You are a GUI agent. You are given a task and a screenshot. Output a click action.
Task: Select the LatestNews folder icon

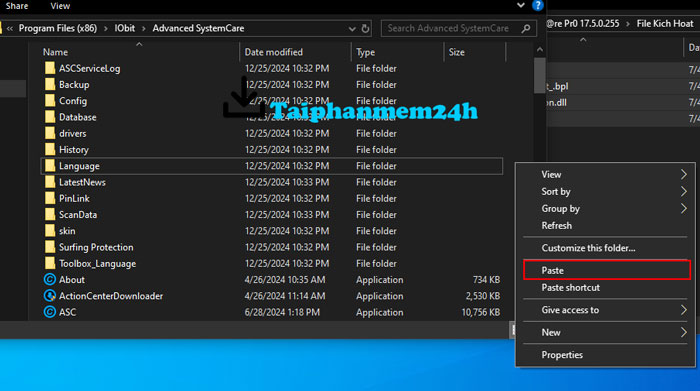point(50,182)
